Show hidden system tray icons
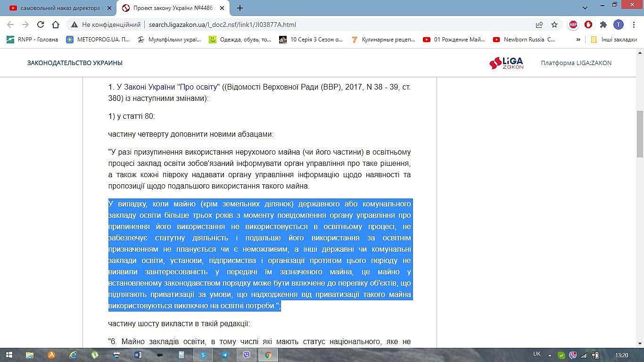This screenshot has height=362, width=644. pyautogui.click(x=550, y=355)
